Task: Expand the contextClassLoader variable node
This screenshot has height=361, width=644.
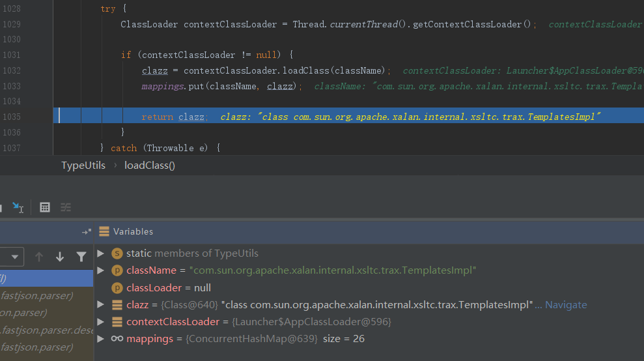Action: click(100, 321)
